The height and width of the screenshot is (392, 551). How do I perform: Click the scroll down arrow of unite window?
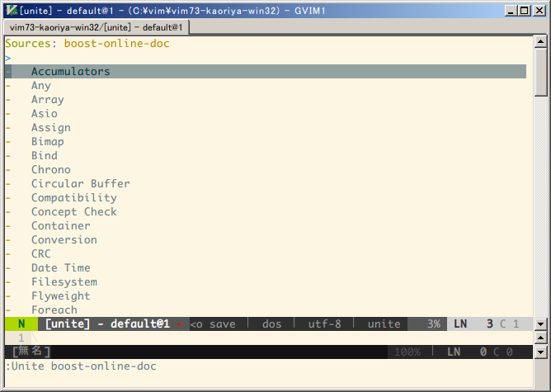[x=540, y=324]
